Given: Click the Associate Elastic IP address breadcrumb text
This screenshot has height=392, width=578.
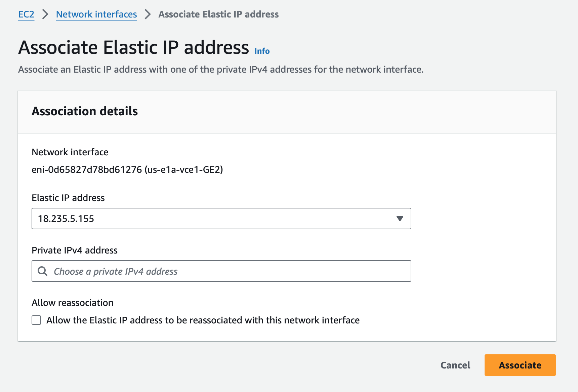Looking at the screenshot, I should 218,14.
